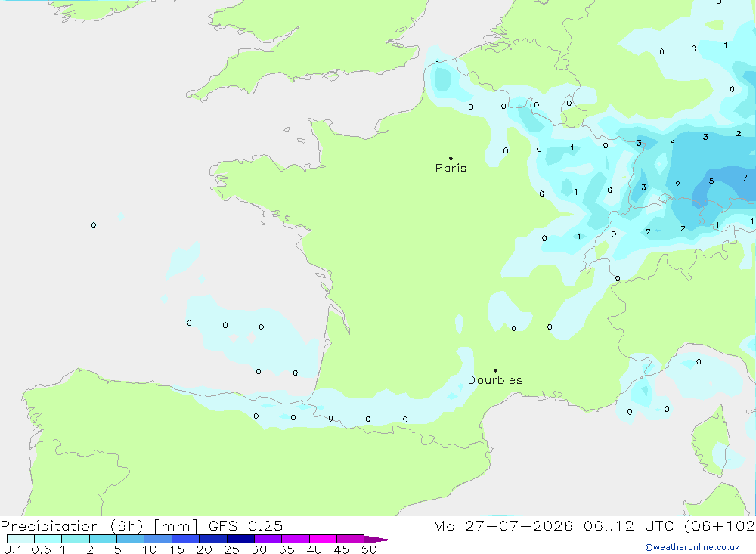Click the Mo 27-07-2026 forecast date text
Image resolution: width=756 pixels, height=554 pixels.
pyautogui.click(x=503, y=525)
